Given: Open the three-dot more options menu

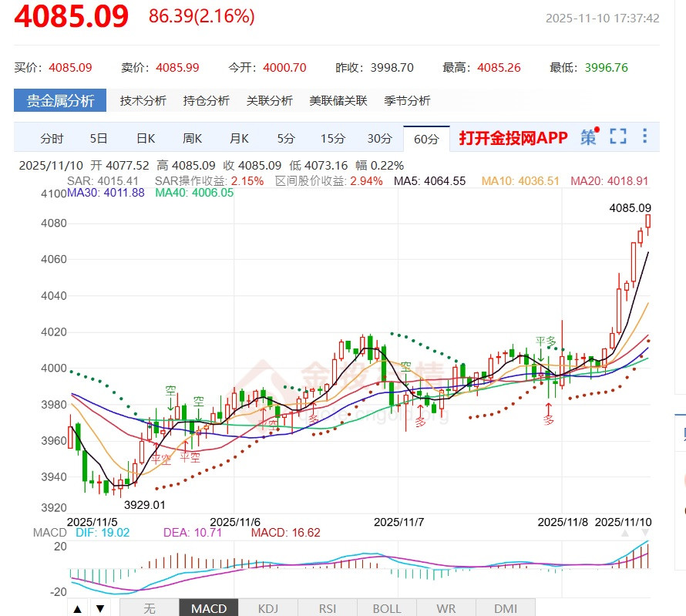Looking at the screenshot, I should click(x=644, y=138).
